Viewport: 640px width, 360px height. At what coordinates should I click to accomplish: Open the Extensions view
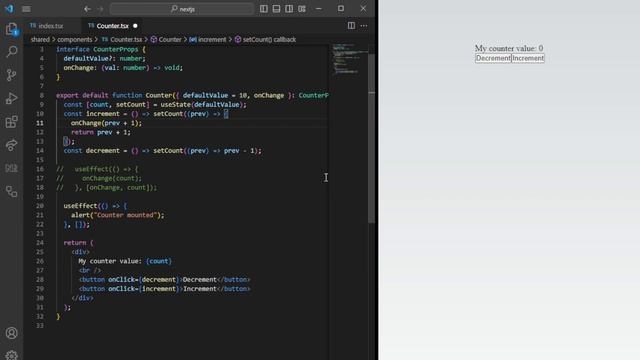(11, 122)
